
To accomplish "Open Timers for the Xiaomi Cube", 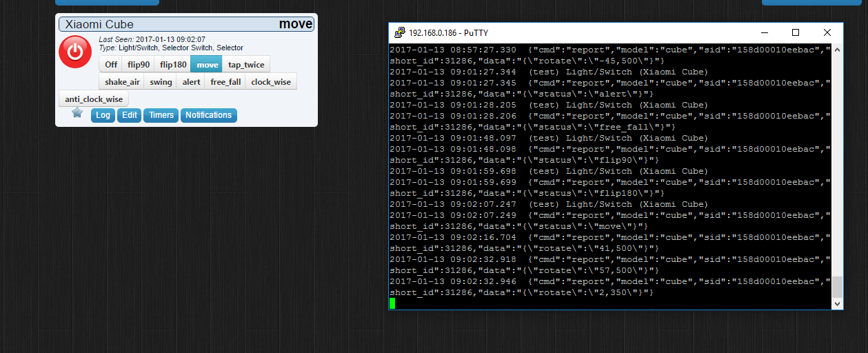I will [x=161, y=115].
